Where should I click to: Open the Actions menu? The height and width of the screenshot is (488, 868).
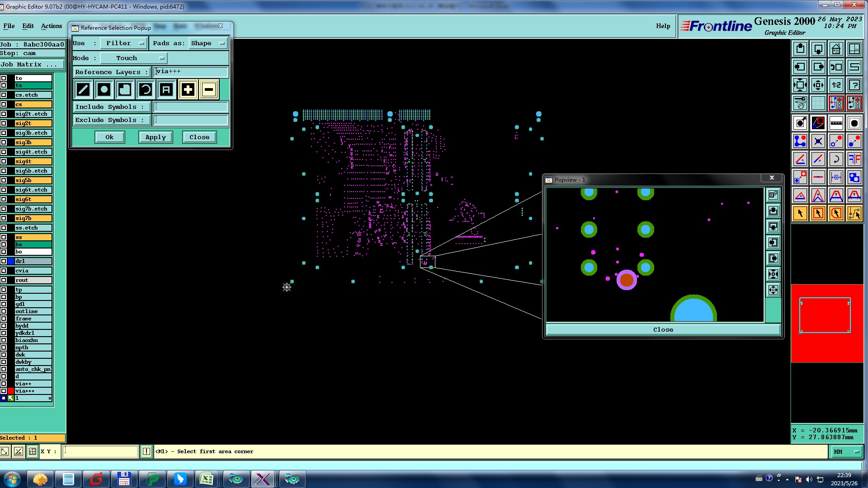(x=52, y=26)
